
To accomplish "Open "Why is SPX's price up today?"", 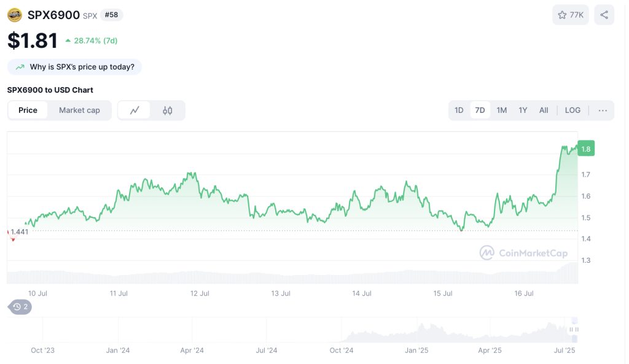I will 74,67.
